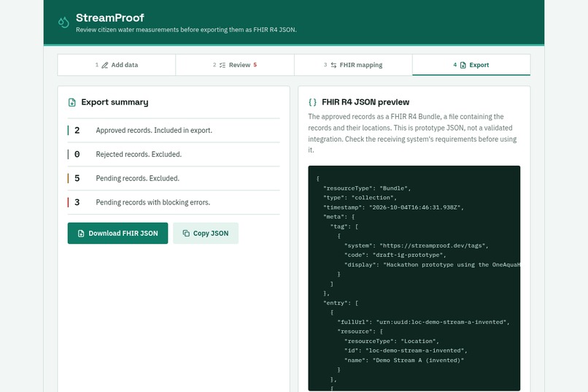
Task: Go to the FHIR mapping tab
Action: click(x=353, y=65)
